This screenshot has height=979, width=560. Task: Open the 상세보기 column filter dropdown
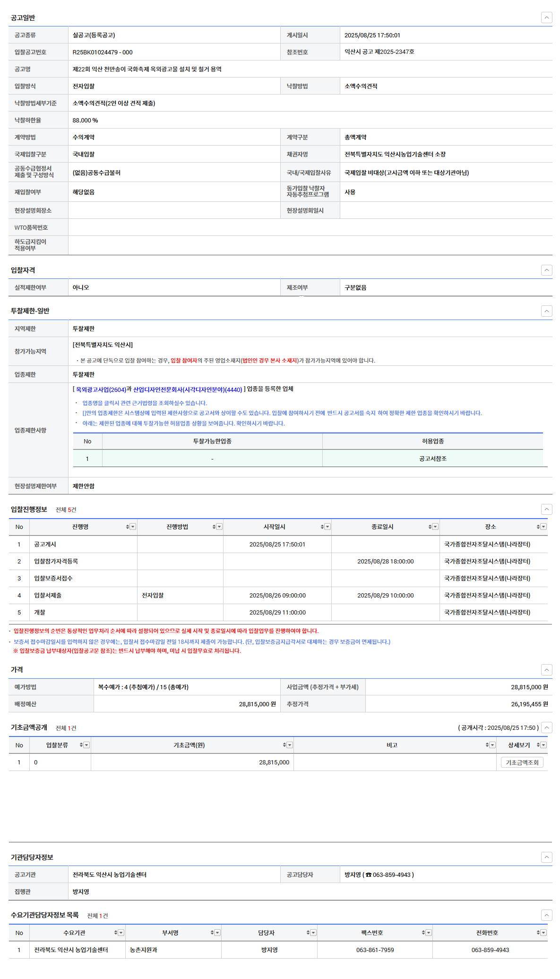[543, 745]
